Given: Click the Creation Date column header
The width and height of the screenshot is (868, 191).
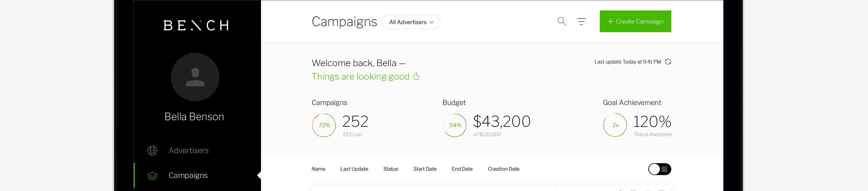Looking at the screenshot, I should [503, 169].
